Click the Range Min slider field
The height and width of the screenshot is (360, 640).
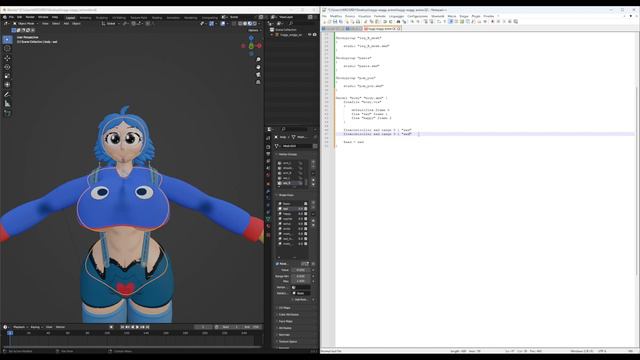301,276
